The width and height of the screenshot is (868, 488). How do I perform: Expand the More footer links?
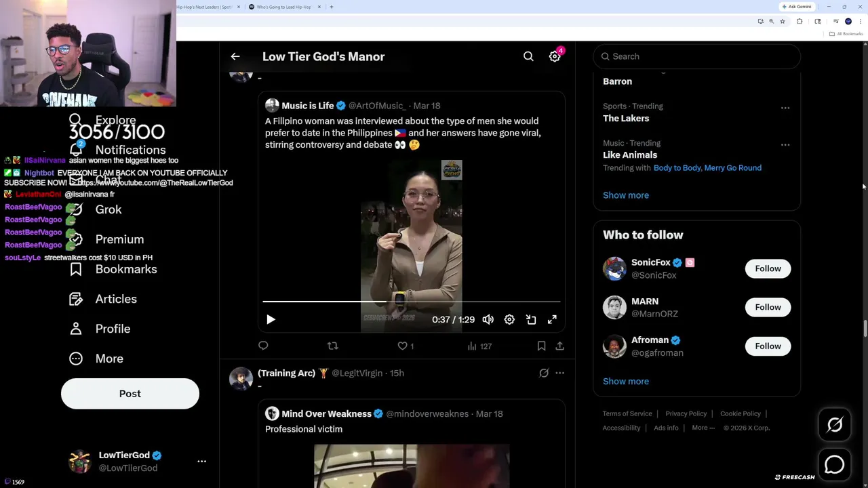point(703,428)
